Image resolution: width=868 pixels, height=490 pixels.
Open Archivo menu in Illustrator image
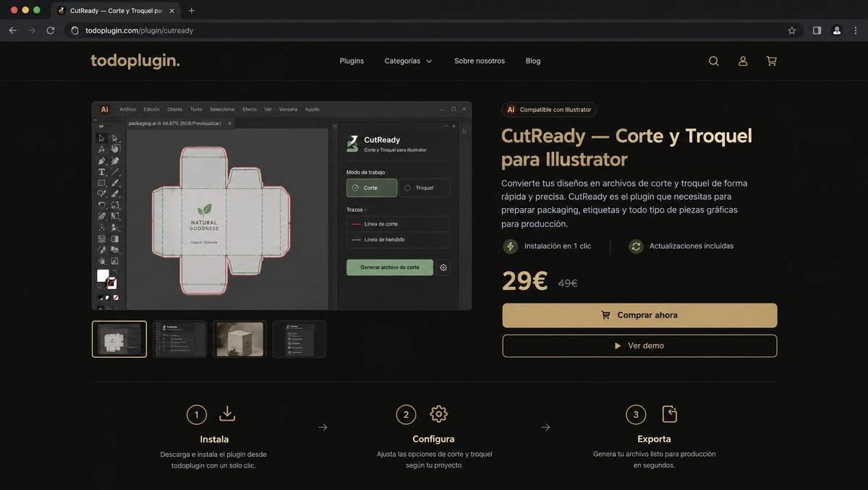click(127, 109)
